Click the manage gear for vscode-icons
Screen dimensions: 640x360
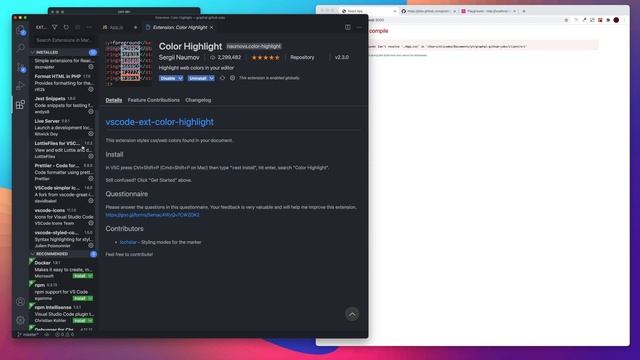click(x=91, y=223)
